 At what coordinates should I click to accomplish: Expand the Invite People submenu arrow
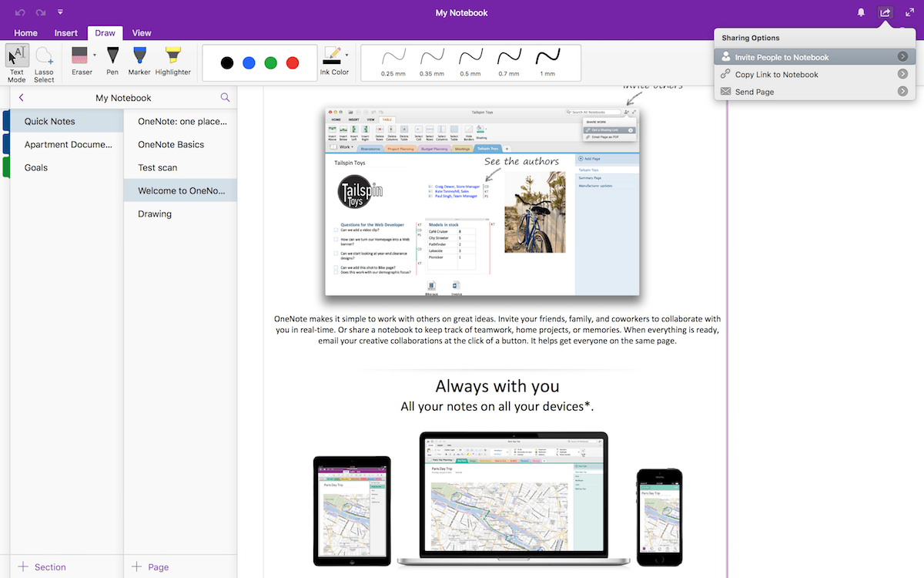pos(902,57)
